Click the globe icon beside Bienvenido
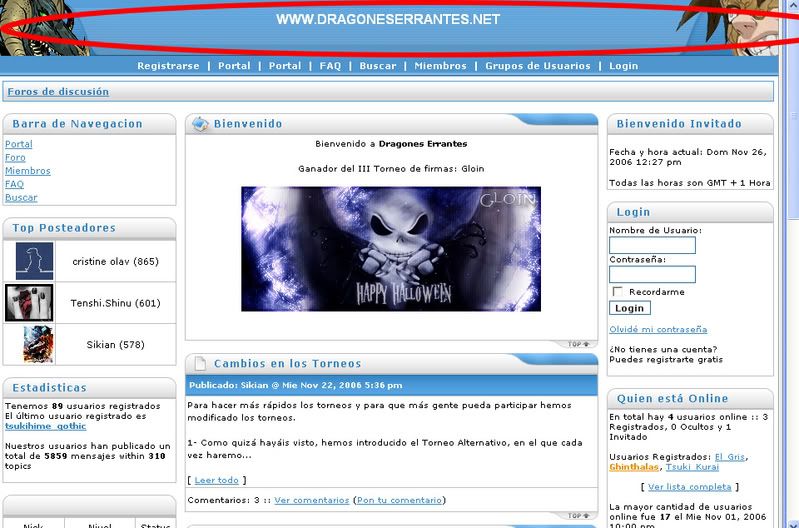This screenshot has width=799, height=528. 200,124
